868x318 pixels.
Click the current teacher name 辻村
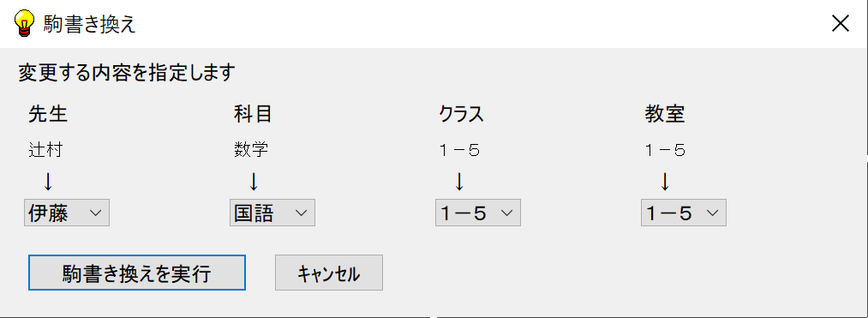[x=45, y=150]
